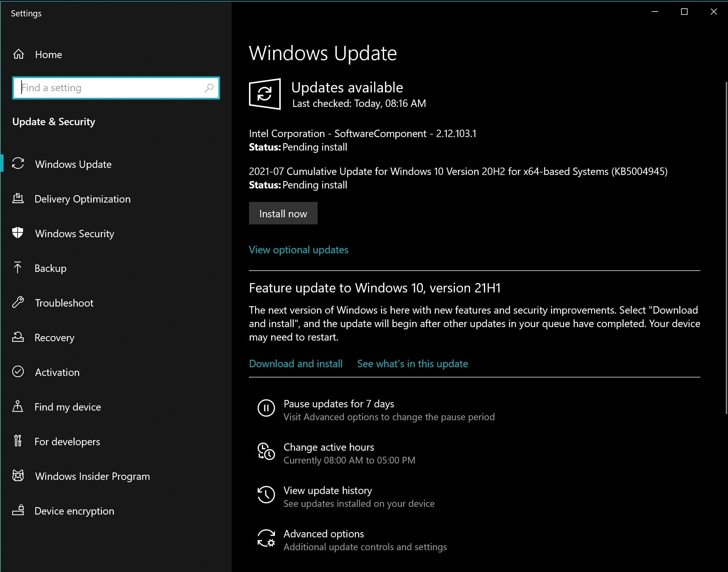This screenshot has height=572, width=728.
Task: Click the Home house icon
Action: 18,54
